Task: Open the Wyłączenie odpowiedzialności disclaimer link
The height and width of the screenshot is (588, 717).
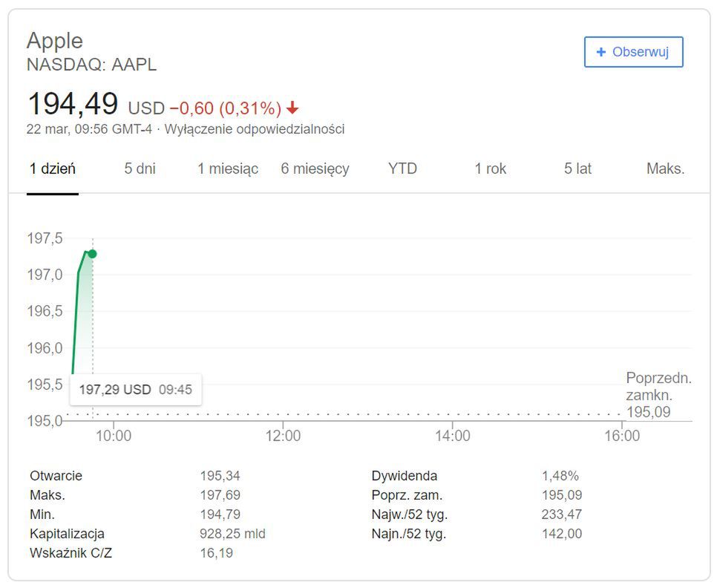Action: [255, 129]
